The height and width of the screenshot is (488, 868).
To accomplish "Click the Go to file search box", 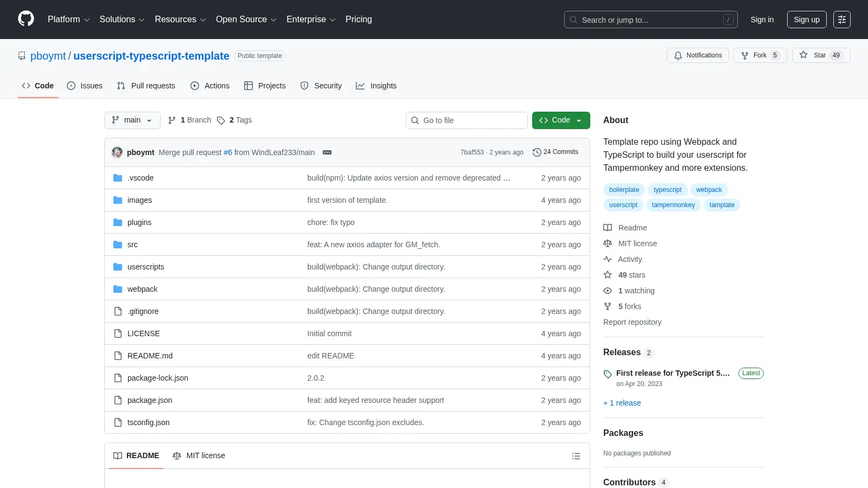I will (x=467, y=120).
